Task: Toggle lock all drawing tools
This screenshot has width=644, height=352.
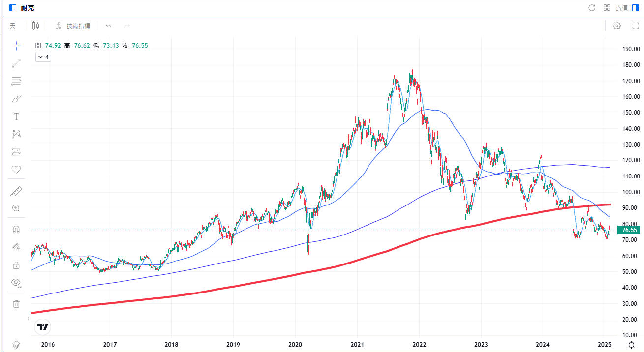Action: (16, 265)
